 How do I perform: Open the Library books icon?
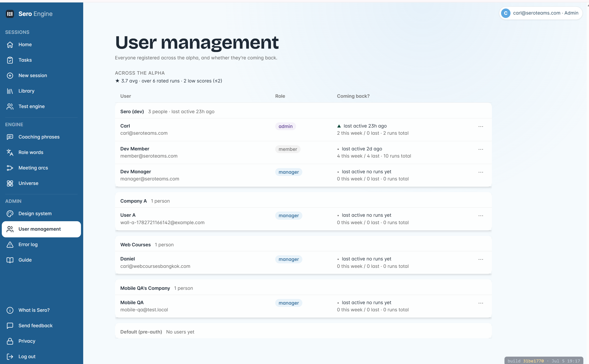[10, 91]
